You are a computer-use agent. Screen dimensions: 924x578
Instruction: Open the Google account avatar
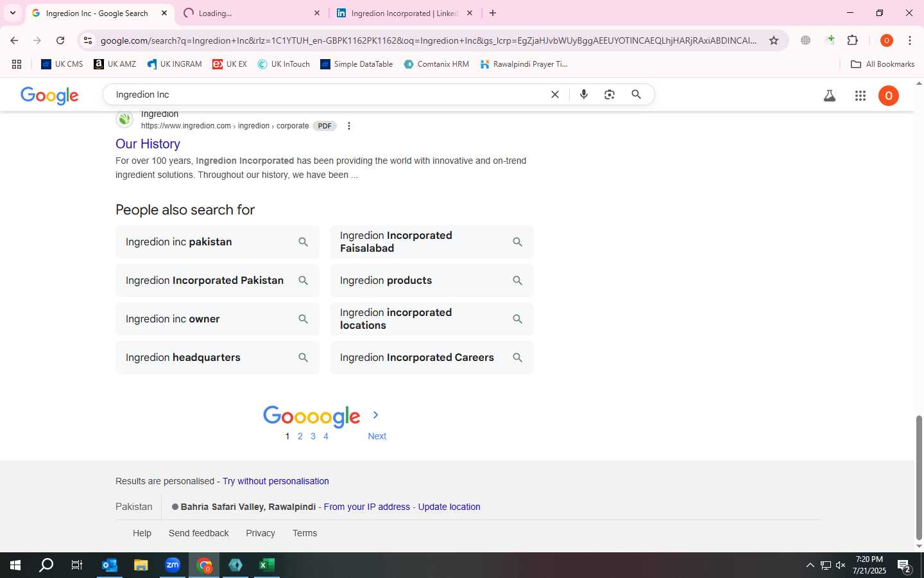[889, 96]
